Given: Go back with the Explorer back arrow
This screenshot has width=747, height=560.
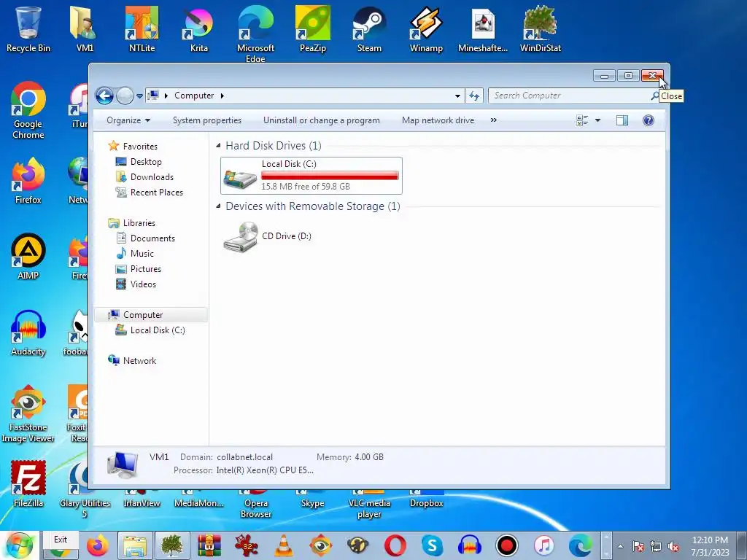Looking at the screenshot, I should 104,96.
